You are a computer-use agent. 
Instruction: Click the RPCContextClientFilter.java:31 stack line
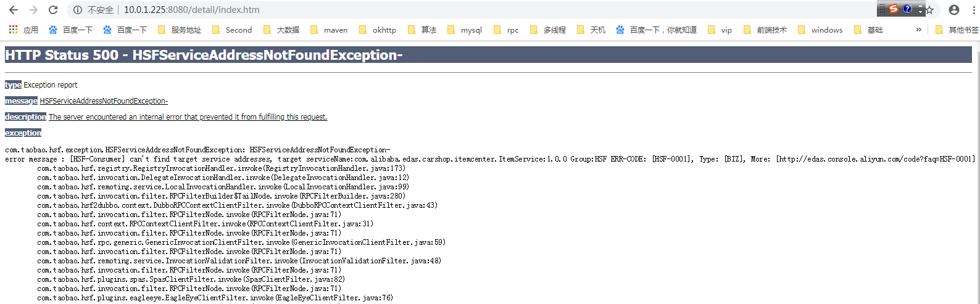tap(205, 224)
